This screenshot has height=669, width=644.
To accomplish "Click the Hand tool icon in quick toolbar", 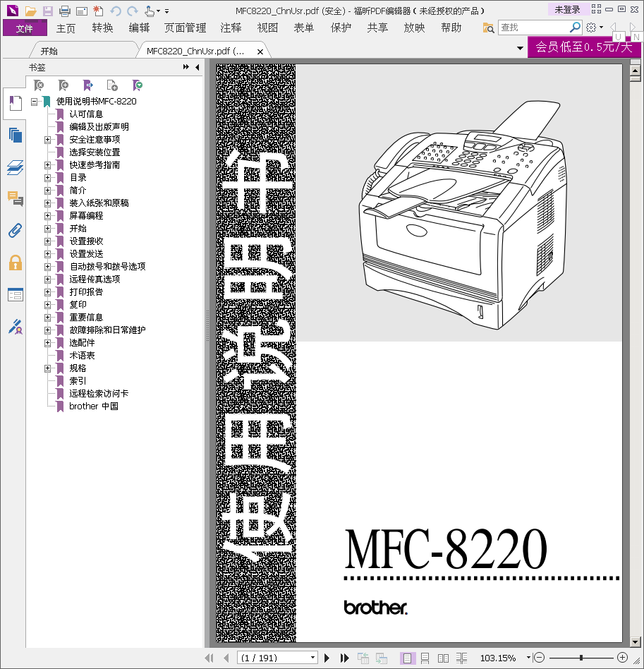I will click(x=150, y=11).
